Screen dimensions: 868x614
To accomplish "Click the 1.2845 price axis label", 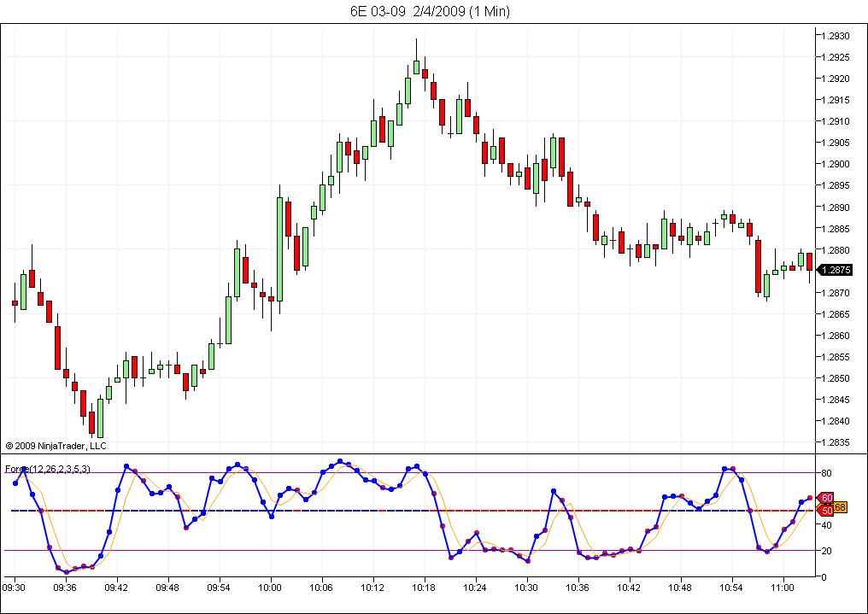I will click(x=836, y=400).
